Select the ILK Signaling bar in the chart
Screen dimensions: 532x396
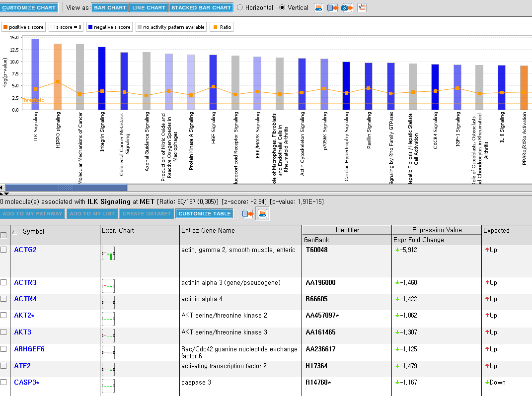point(35,74)
